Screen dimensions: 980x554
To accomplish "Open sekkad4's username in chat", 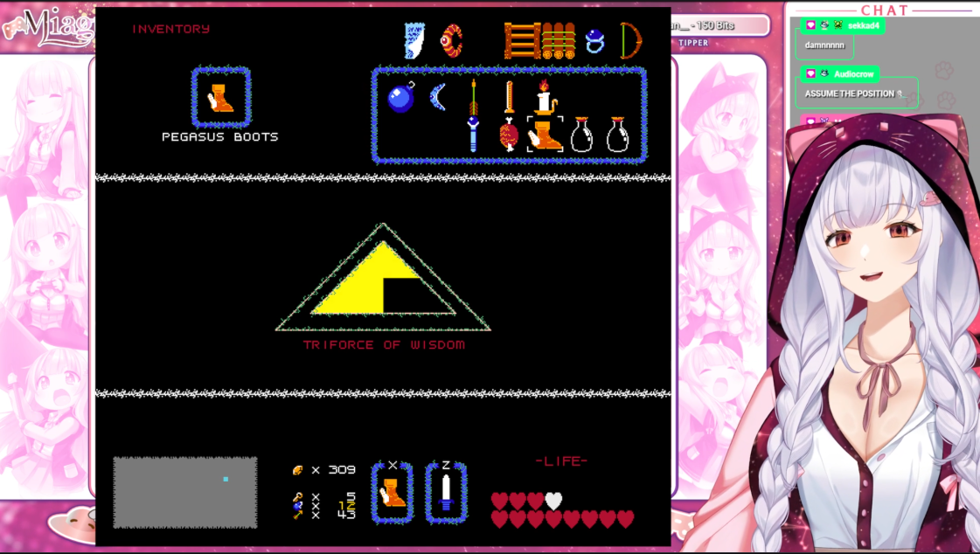I will 864,25.
